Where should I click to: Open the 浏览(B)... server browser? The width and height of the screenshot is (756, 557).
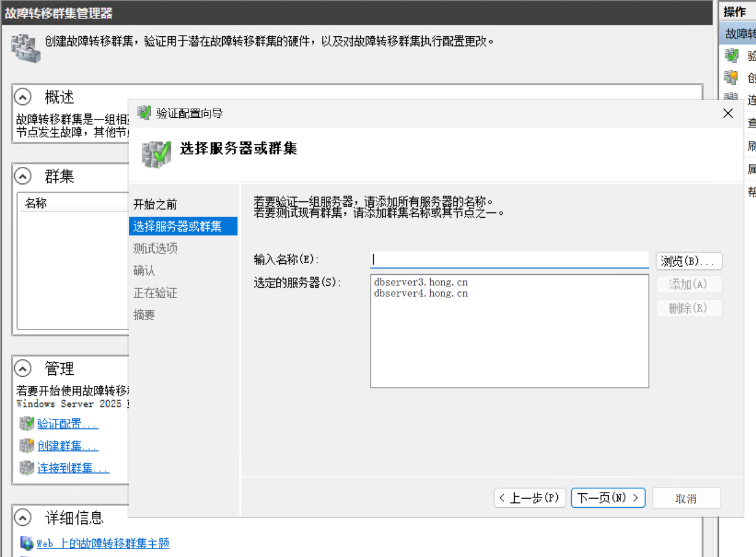(x=688, y=261)
